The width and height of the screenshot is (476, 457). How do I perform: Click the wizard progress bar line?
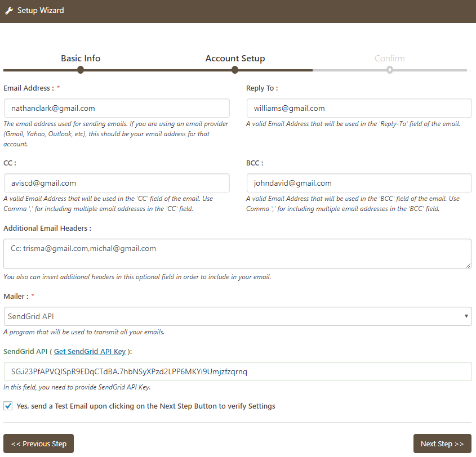(158, 70)
